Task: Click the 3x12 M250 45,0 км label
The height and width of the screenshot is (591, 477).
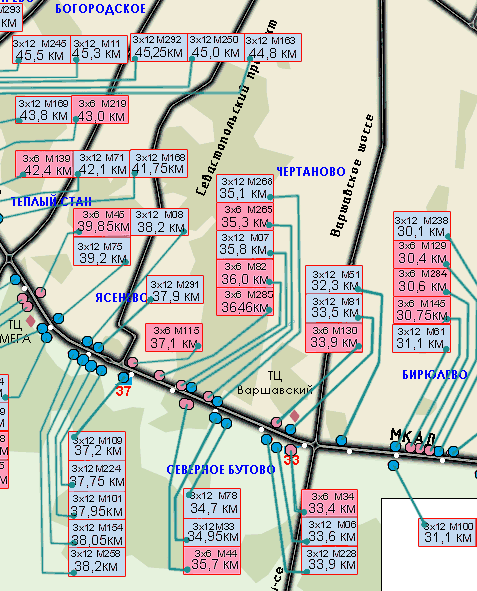Action: [x=216, y=47]
